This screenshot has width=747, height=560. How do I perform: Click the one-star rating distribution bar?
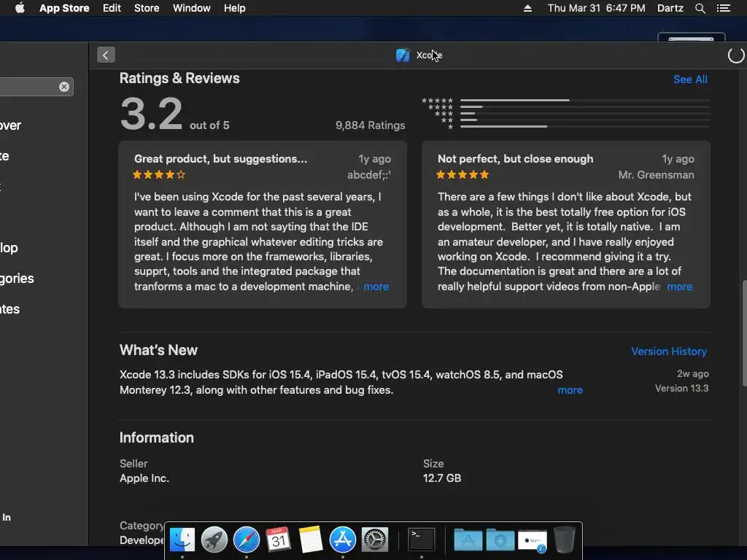coord(585,126)
